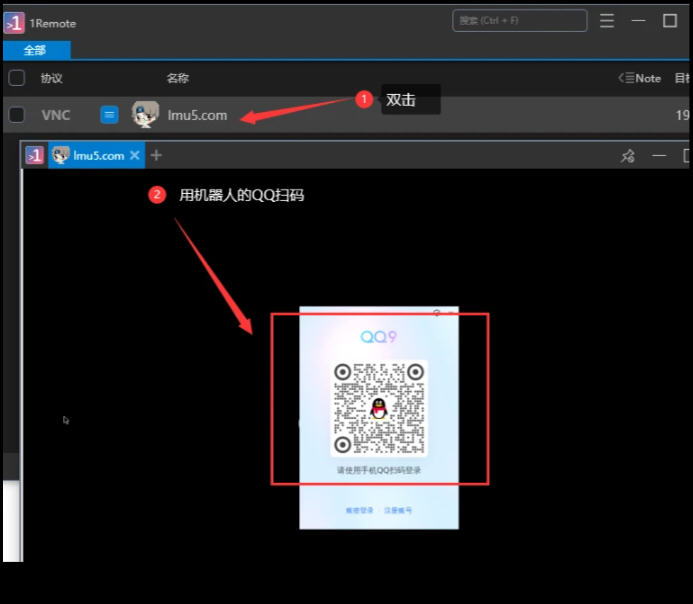Click the 请使用手机QQ扫码登录 prompt text

(x=379, y=470)
